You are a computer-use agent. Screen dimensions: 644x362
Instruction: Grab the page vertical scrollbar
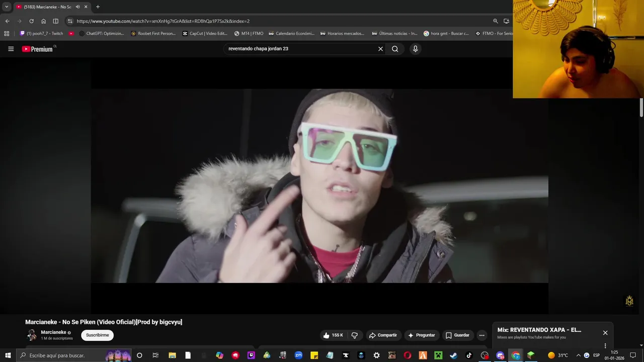[641, 108]
